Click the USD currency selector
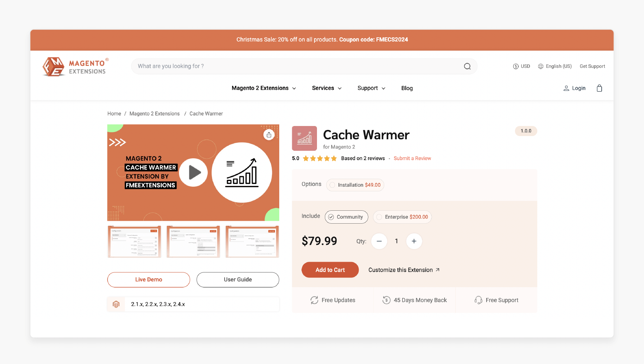The width and height of the screenshot is (644, 364). click(x=521, y=66)
